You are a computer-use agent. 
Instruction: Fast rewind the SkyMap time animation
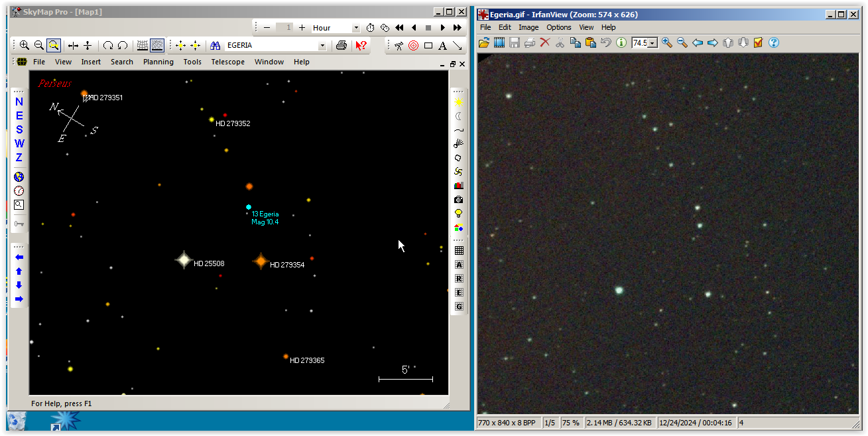click(399, 27)
